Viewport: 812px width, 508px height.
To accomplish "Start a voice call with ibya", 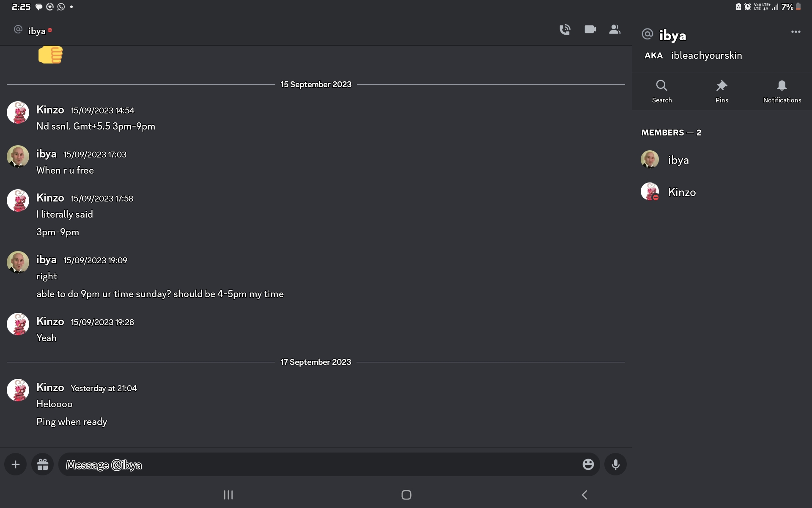I will pos(565,30).
